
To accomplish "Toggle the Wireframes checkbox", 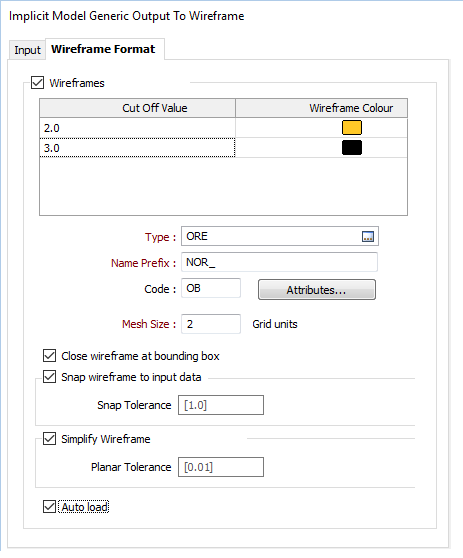I will click(38, 83).
